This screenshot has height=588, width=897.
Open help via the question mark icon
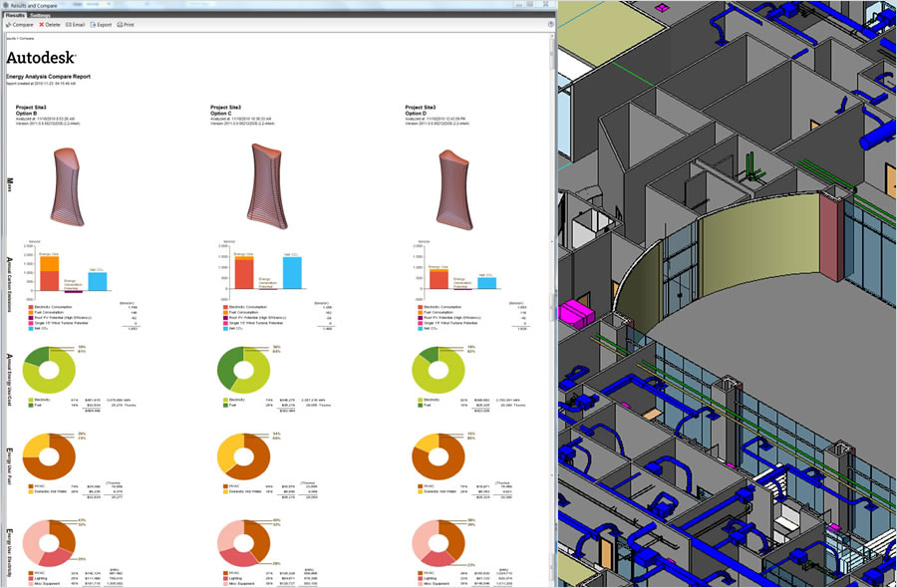[x=550, y=25]
